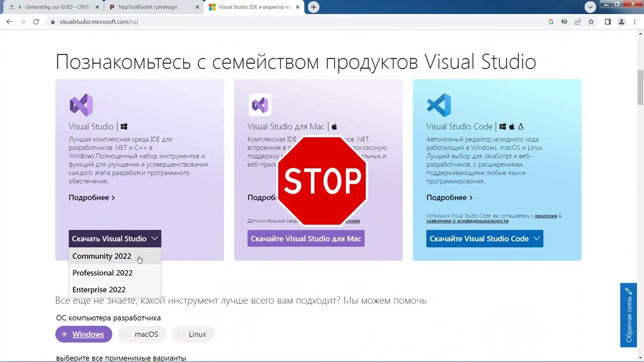Click the purple Visual Studio logo
644x362 pixels.
click(x=81, y=105)
